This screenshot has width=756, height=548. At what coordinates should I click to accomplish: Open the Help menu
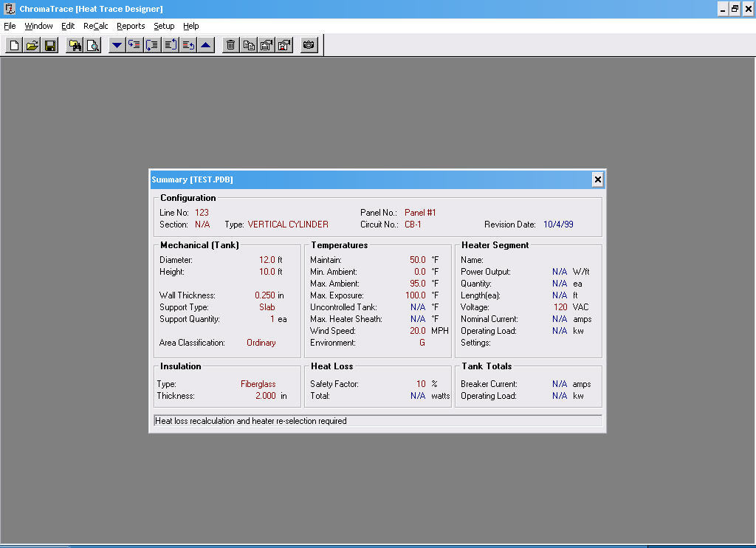[x=190, y=26]
